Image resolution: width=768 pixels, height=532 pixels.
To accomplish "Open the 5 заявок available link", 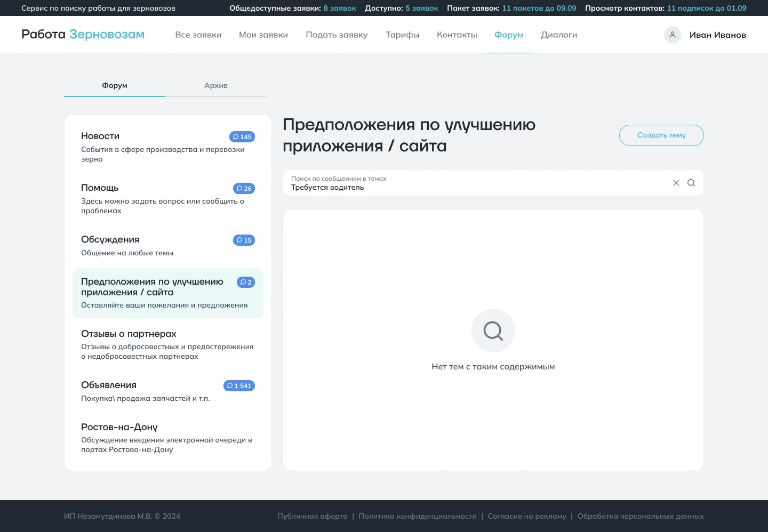I will (x=422, y=8).
